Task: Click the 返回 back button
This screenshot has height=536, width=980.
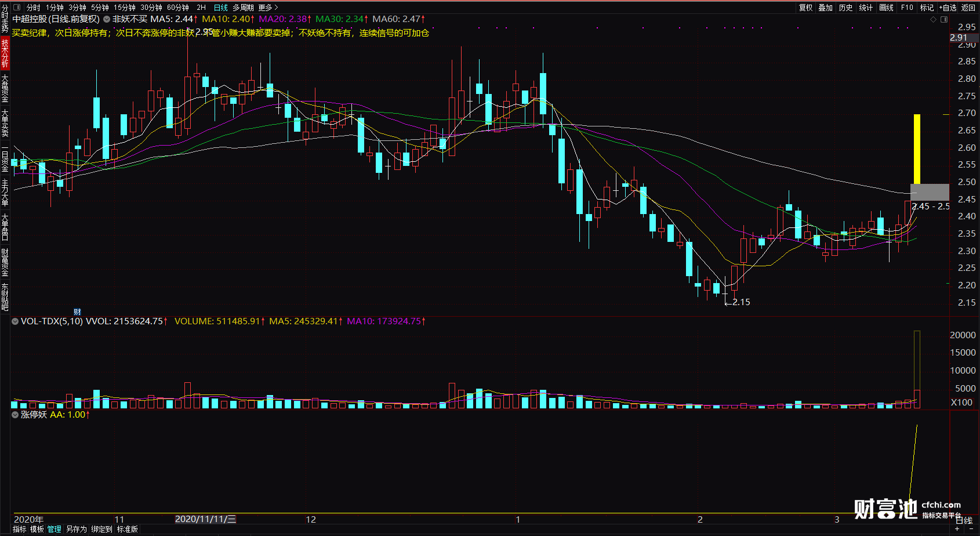Action: [x=968, y=8]
